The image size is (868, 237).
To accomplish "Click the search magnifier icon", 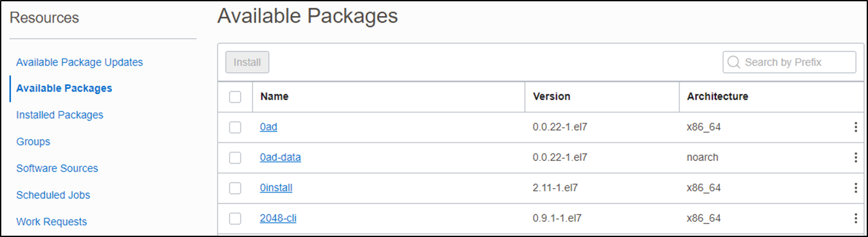I will 734,62.
